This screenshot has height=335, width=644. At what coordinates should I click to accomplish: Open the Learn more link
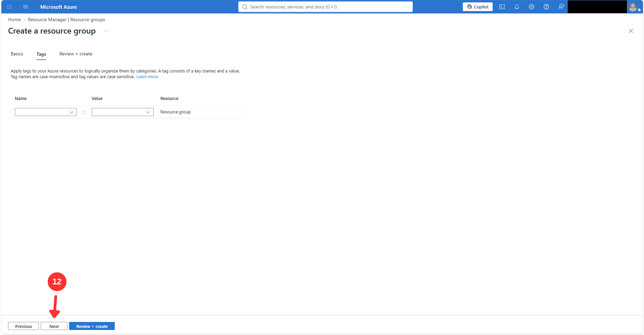coord(147,77)
